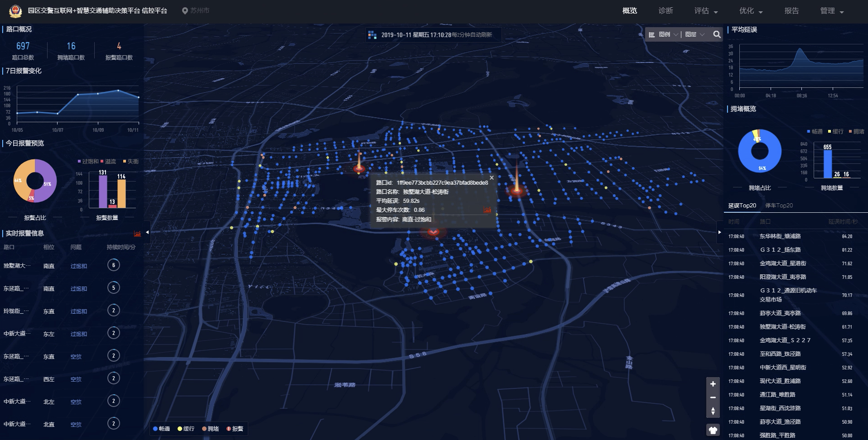Click 过饱和 link for 东延路 南直 row
This screenshot has width=868, height=440.
pos(78,289)
